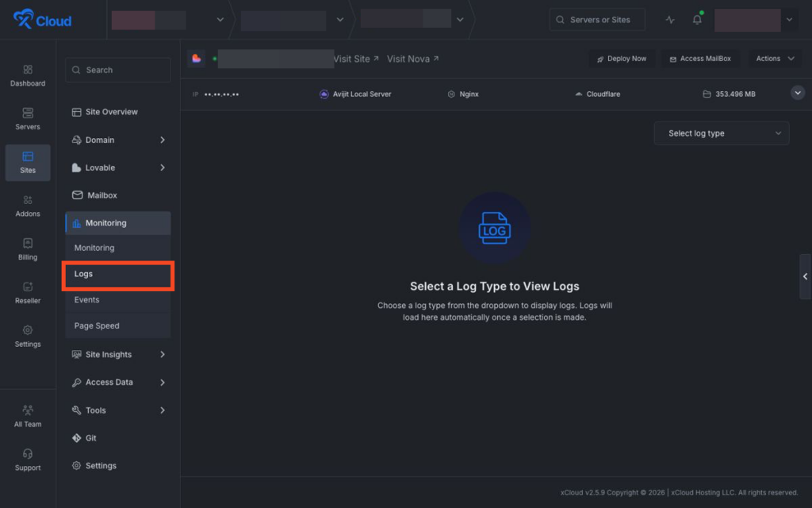
Task: Click Access MailBox button
Action: (x=700, y=59)
